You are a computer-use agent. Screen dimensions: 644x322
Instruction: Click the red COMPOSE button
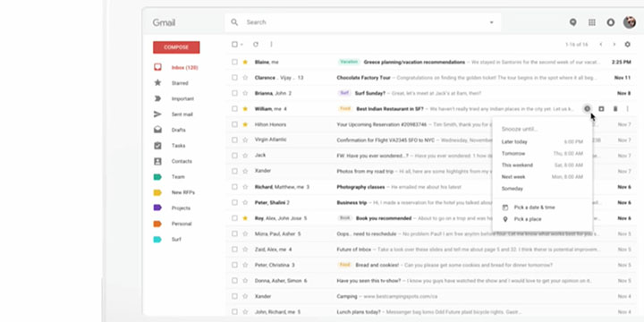176,47
